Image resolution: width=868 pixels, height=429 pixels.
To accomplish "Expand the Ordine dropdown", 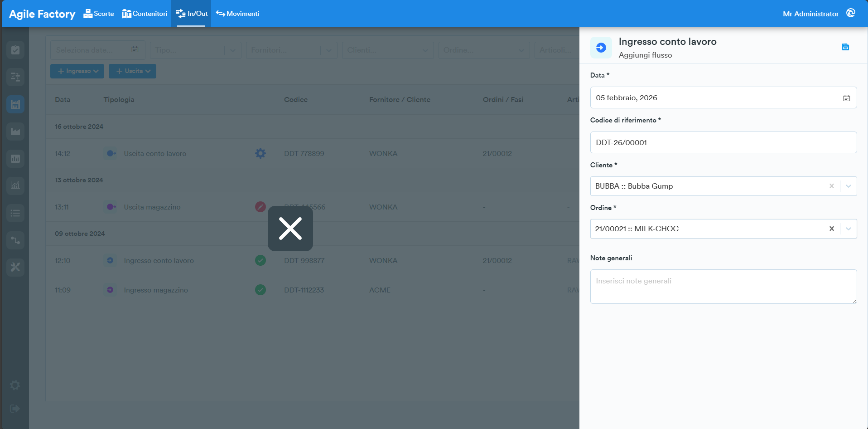I will pos(849,229).
